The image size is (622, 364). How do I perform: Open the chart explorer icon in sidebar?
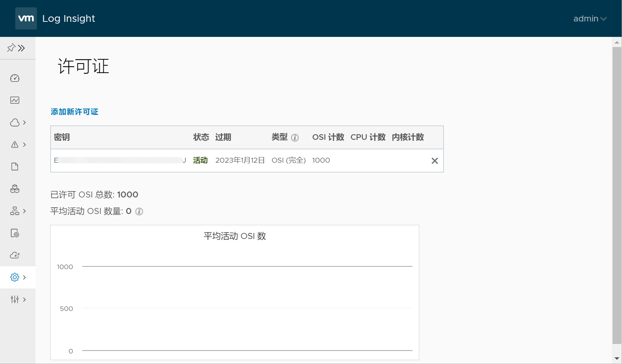click(x=15, y=100)
